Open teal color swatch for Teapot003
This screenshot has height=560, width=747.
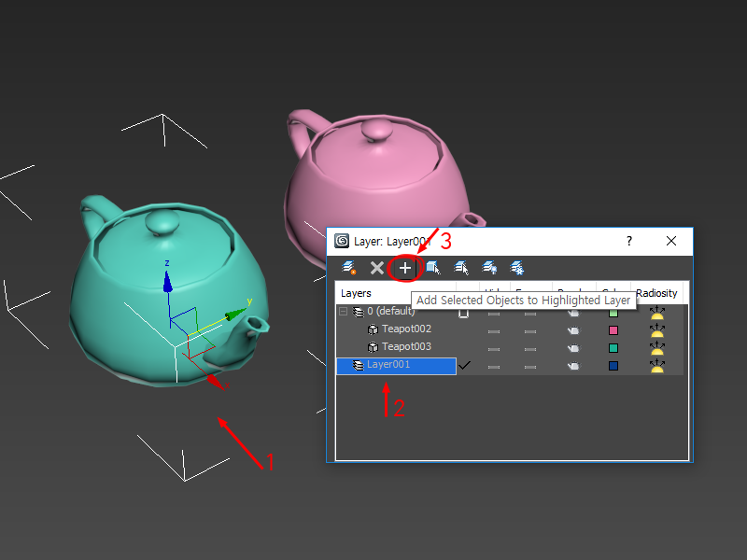point(613,348)
